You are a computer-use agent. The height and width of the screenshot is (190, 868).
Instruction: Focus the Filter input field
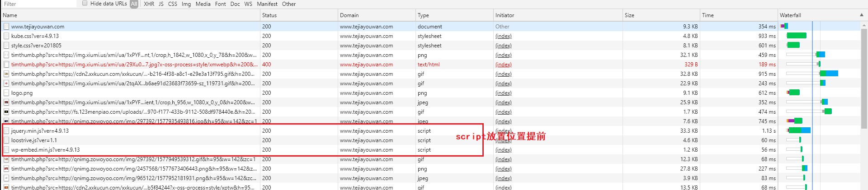click(x=39, y=4)
